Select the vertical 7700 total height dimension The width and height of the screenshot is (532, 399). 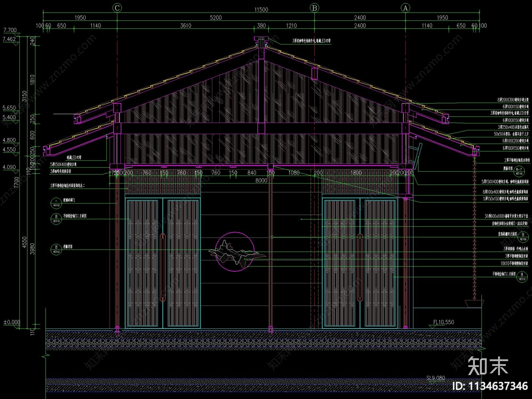[17, 182]
